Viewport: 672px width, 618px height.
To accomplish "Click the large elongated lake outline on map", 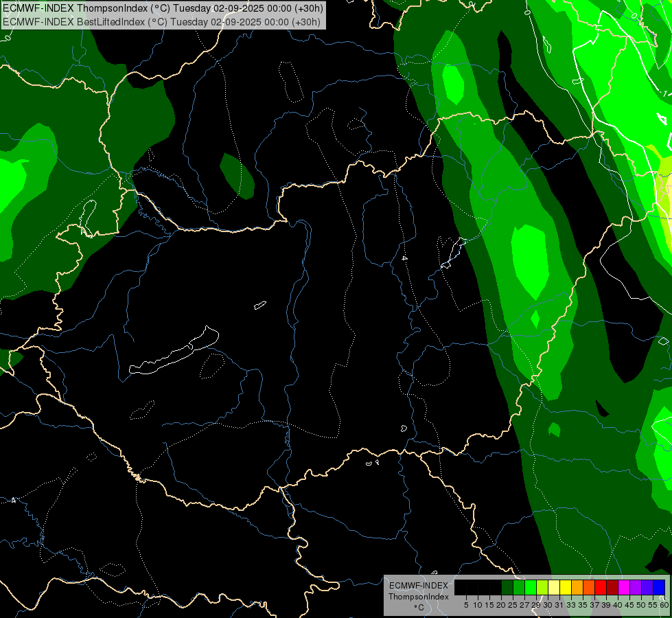I will pos(174,351).
